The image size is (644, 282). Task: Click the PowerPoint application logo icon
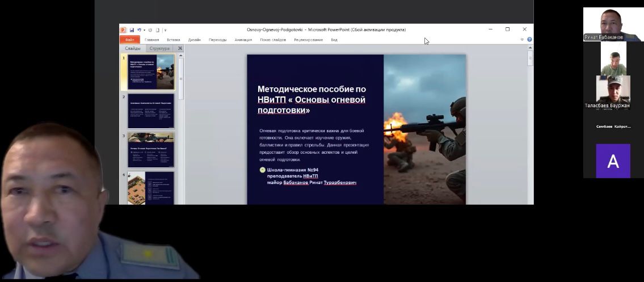(x=123, y=30)
